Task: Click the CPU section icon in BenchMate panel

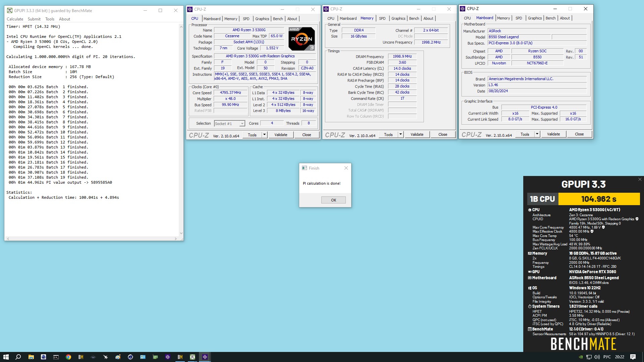Action: click(530, 210)
